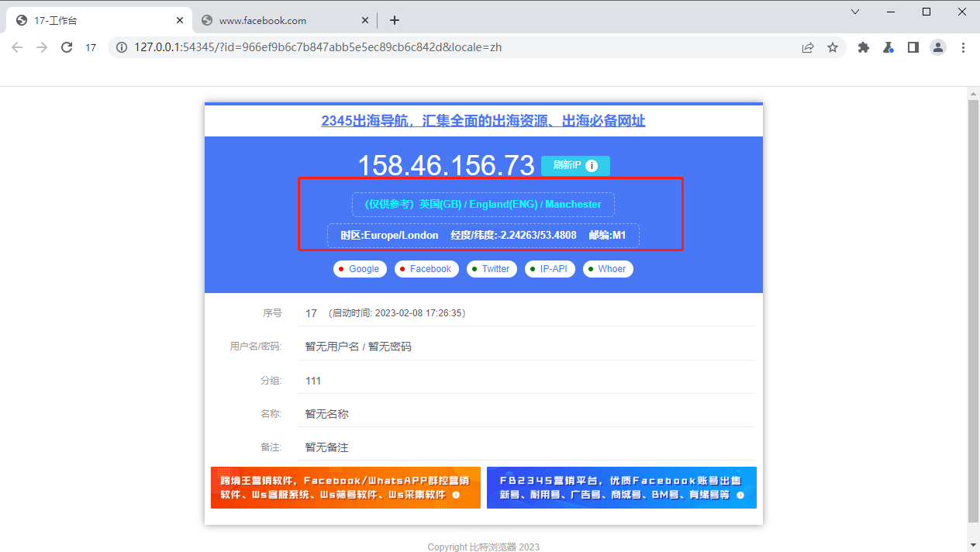
Task: Close the 17-工作台 tab
Action: (x=180, y=21)
